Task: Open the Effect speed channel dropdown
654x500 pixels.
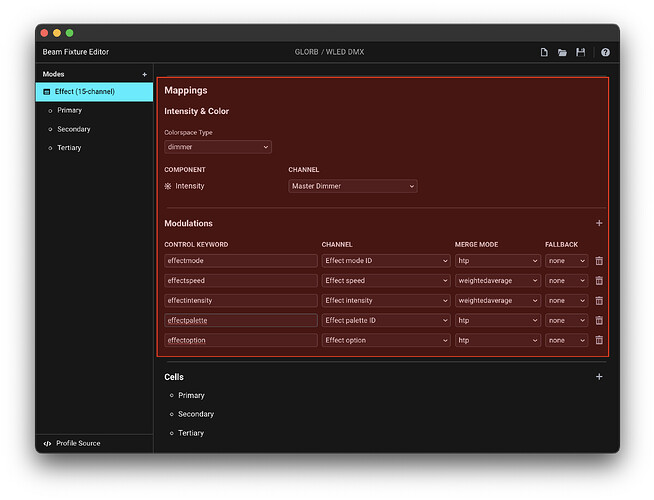Action: pos(386,281)
